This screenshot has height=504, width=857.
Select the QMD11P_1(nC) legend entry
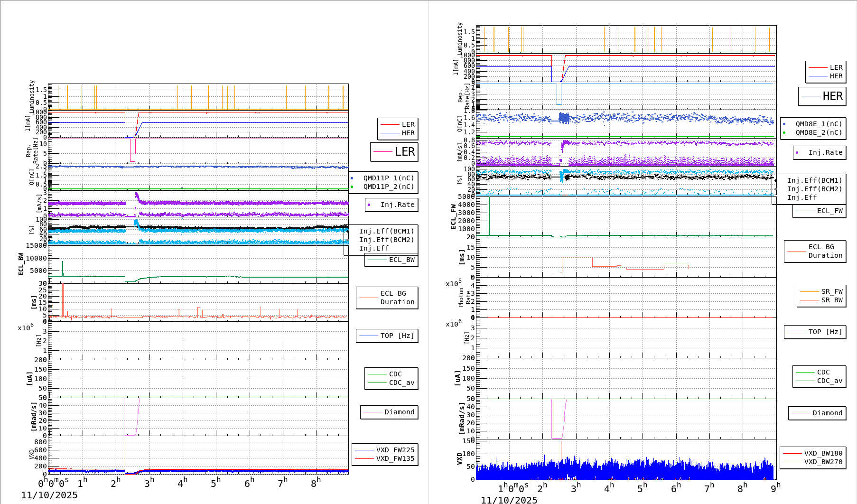pyautogui.click(x=388, y=178)
